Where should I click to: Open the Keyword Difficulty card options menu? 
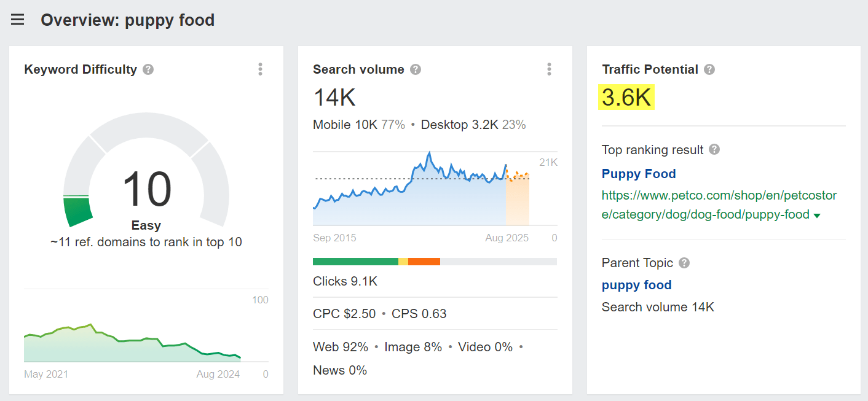click(260, 69)
